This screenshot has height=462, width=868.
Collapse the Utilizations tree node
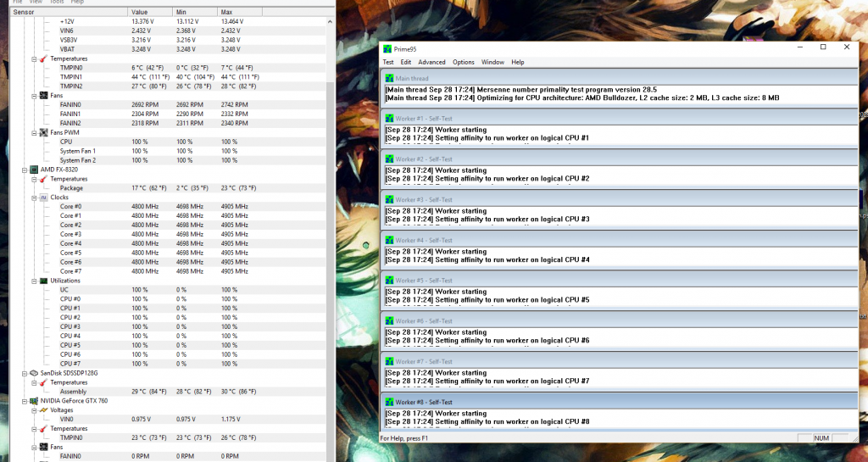click(x=34, y=281)
